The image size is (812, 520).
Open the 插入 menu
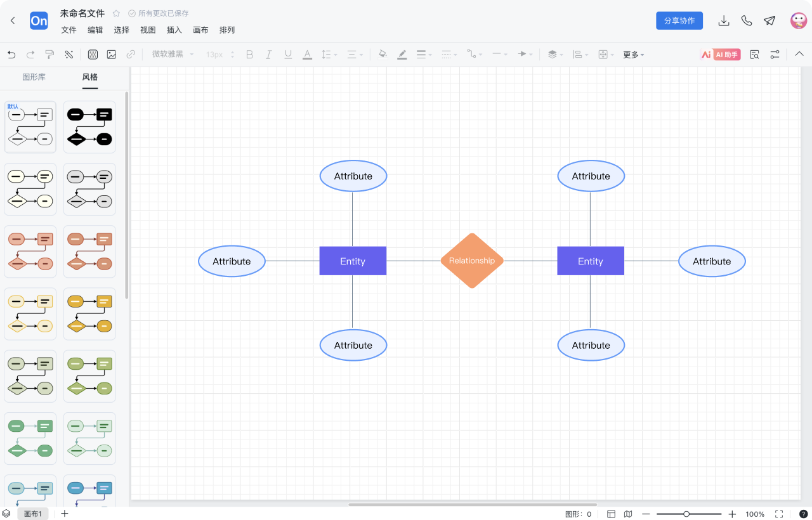coord(174,30)
